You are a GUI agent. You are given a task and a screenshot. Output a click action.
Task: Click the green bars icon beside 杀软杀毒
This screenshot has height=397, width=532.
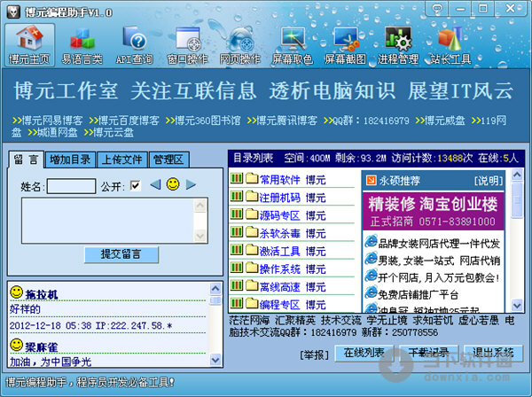click(x=237, y=231)
